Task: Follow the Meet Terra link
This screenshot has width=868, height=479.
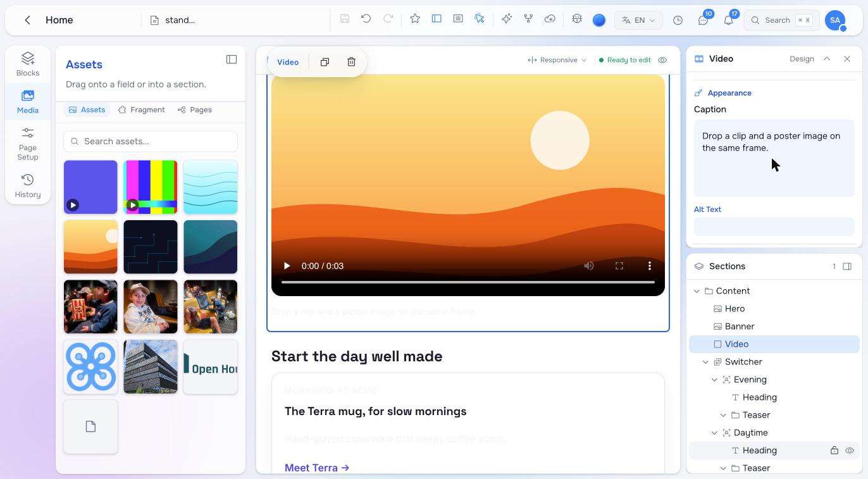Action: click(317, 468)
